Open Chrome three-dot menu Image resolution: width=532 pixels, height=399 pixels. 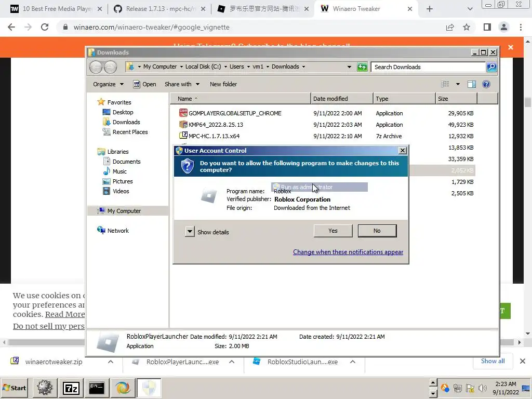click(521, 27)
